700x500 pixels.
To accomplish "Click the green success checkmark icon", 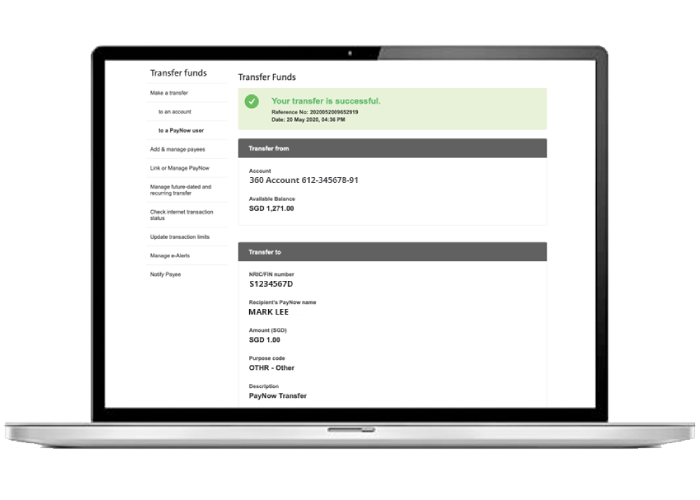I will pos(252,101).
